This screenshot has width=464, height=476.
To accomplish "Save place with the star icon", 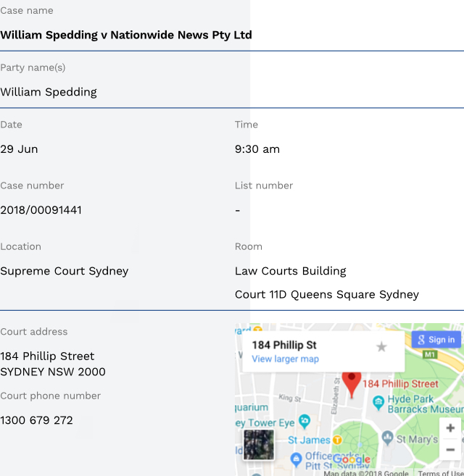I will (x=381, y=347).
